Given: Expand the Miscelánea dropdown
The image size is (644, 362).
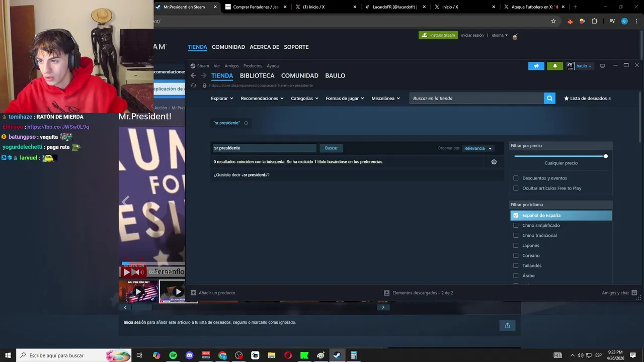Looking at the screenshot, I should tap(386, 99).
